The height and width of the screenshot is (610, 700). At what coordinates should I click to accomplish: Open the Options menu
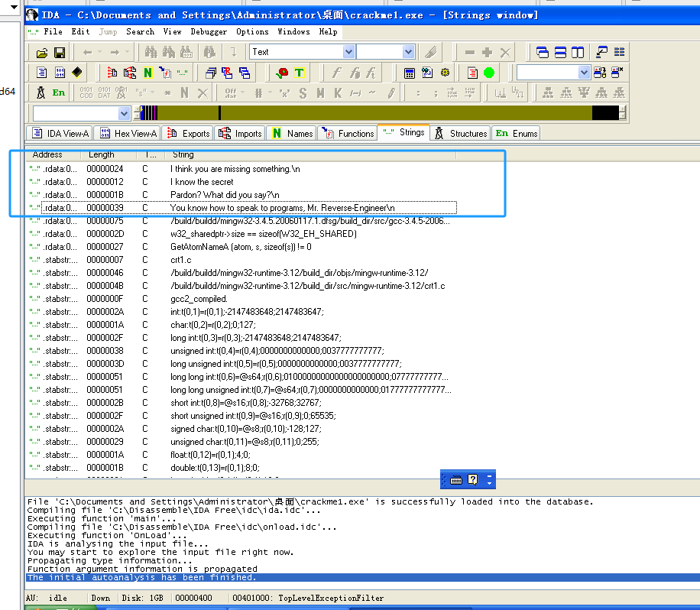tap(252, 31)
